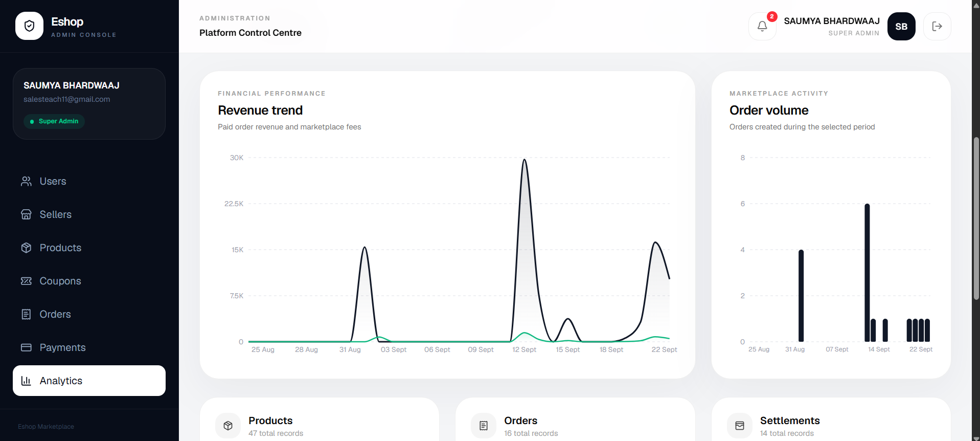Click the Settlements card icon

pyautogui.click(x=740, y=426)
